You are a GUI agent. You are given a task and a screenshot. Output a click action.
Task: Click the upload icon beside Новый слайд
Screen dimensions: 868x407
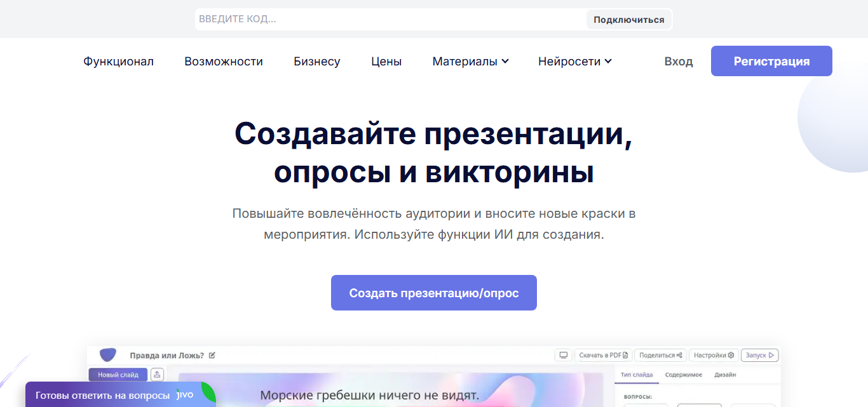pyautogui.click(x=158, y=375)
